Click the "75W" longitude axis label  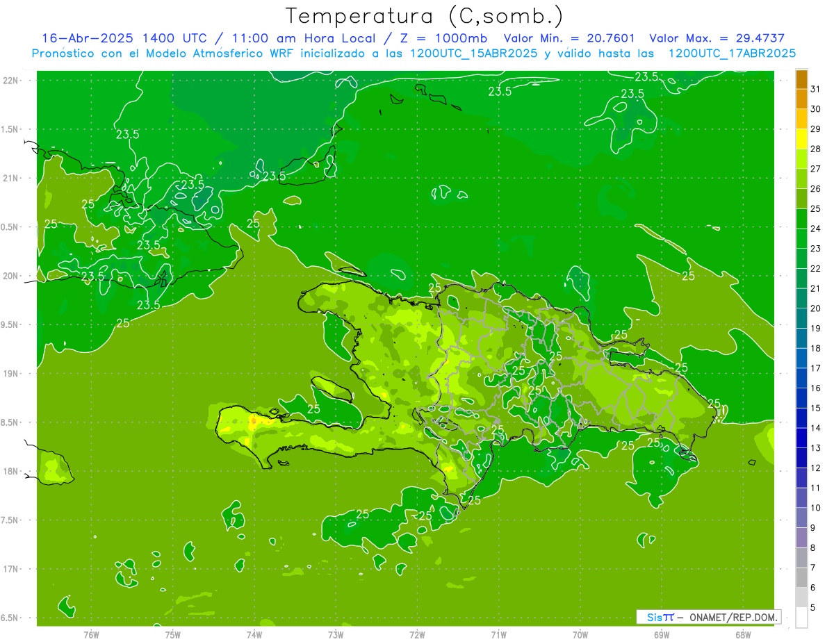[173, 635]
